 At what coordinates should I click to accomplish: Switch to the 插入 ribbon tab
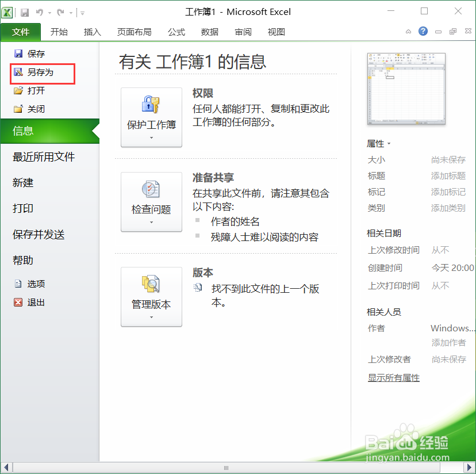click(93, 32)
